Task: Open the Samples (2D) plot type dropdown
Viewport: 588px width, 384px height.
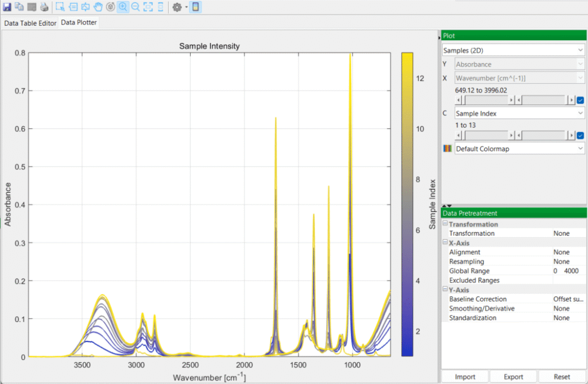Action: pyautogui.click(x=513, y=51)
